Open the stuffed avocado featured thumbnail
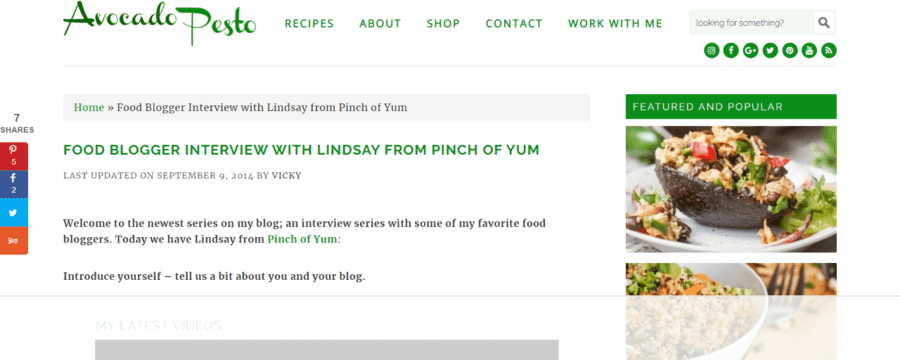 pos(731,189)
